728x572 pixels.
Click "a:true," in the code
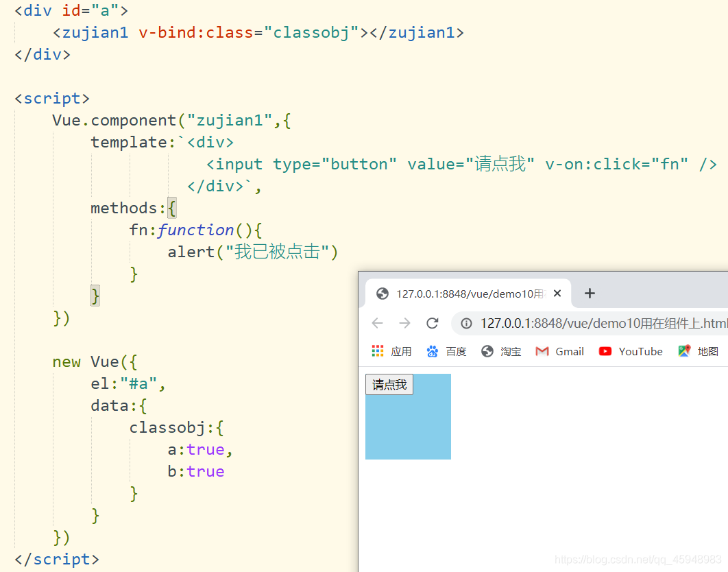coord(200,449)
